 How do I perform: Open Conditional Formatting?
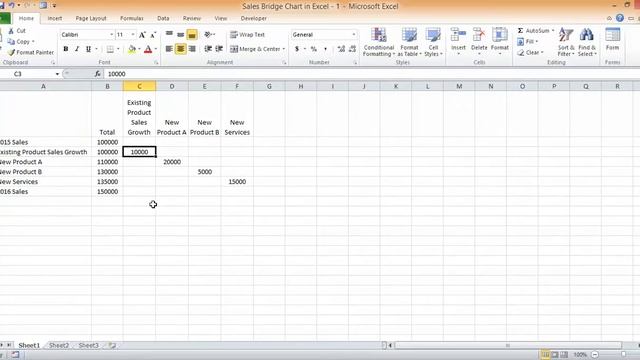coord(378,42)
